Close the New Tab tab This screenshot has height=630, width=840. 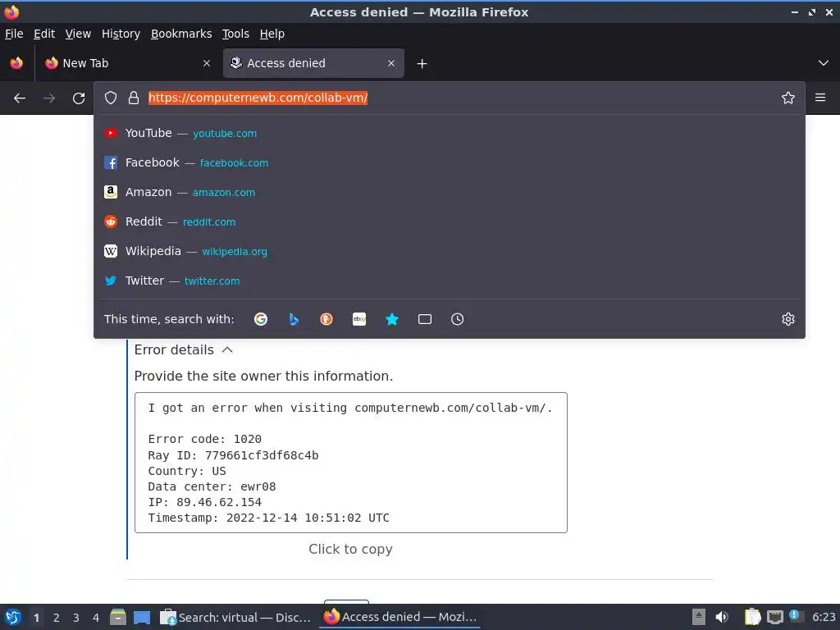point(207,63)
